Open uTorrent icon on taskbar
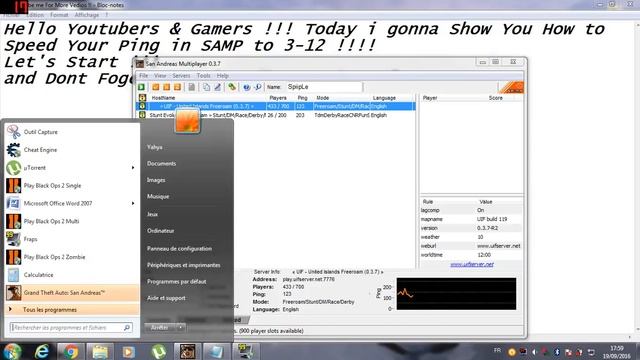640x360 pixels. pos(158,351)
